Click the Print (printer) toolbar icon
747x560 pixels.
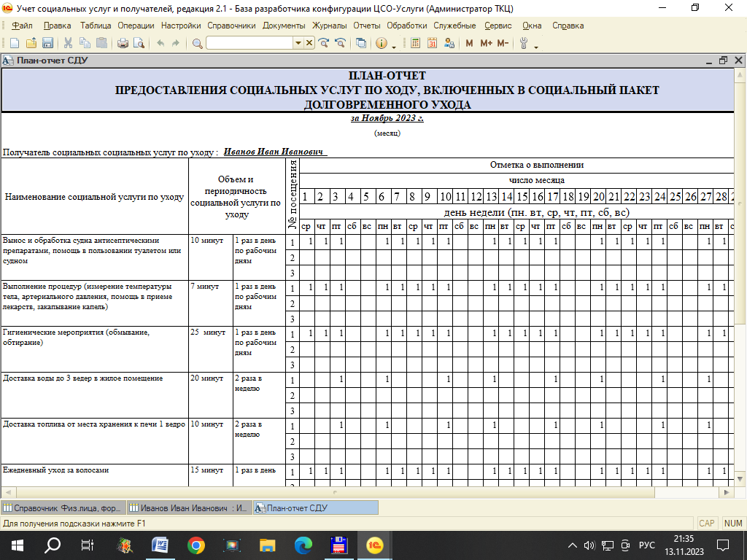123,43
